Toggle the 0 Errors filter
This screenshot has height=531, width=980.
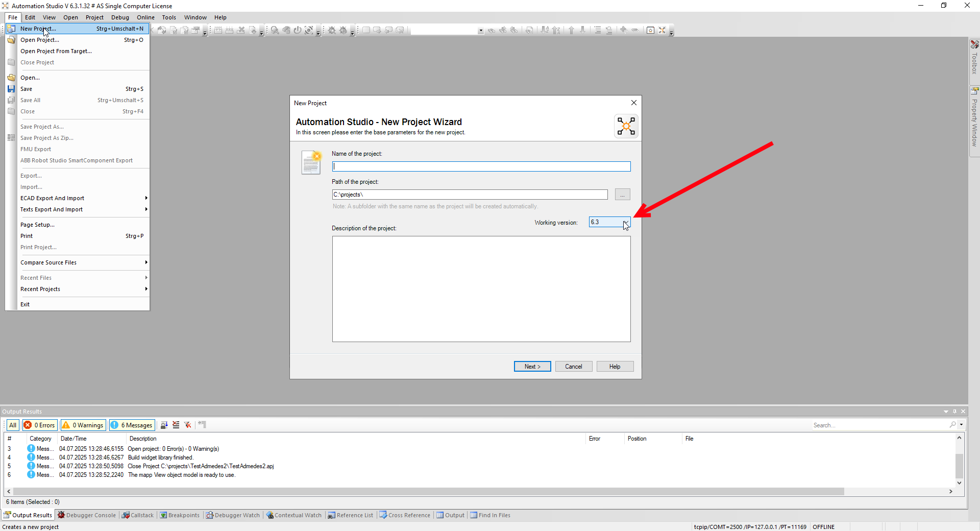(x=39, y=425)
